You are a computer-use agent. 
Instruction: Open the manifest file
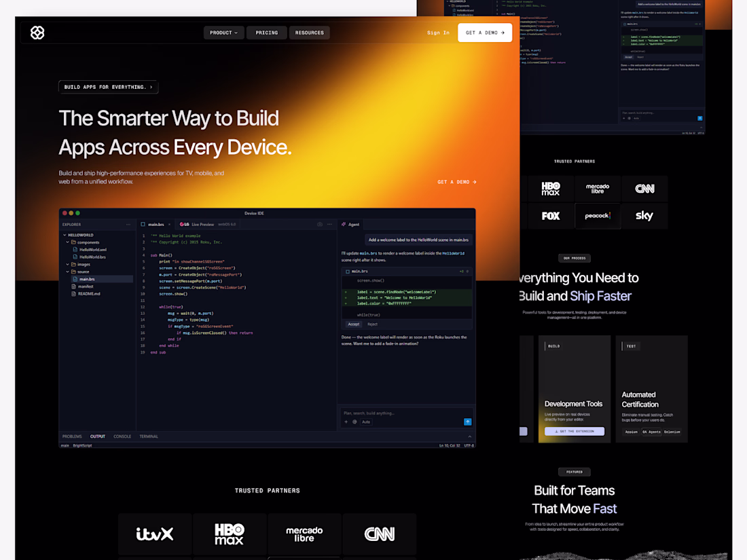[86, 286]
